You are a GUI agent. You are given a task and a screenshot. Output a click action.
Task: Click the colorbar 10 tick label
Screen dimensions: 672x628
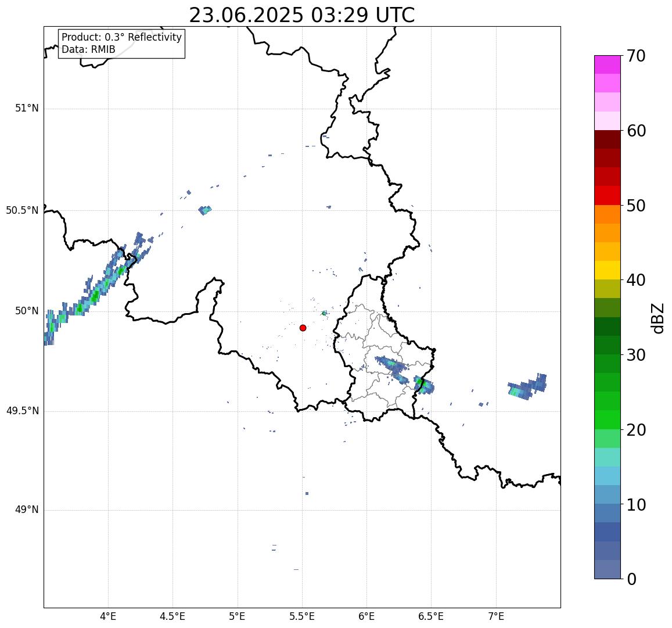pos(637,504)
